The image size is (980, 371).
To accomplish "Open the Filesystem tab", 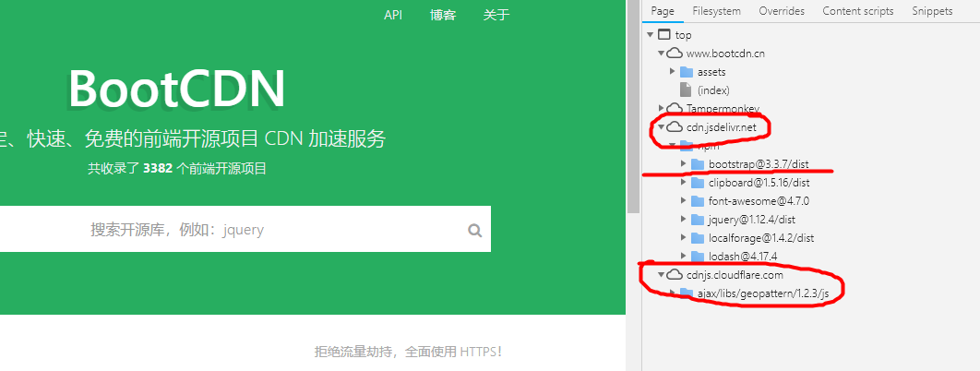I will pos(716,11).
